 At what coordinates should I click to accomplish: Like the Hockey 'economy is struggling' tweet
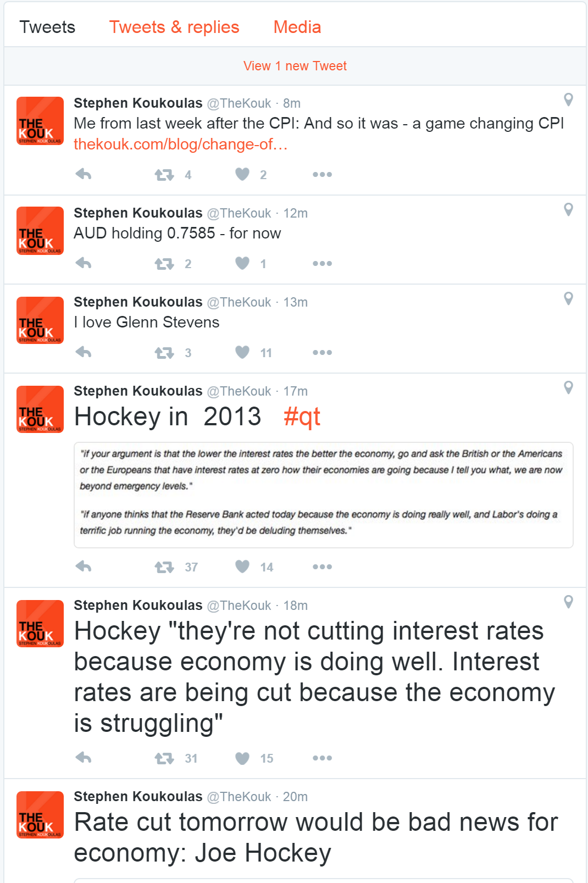tap(242, 758)
